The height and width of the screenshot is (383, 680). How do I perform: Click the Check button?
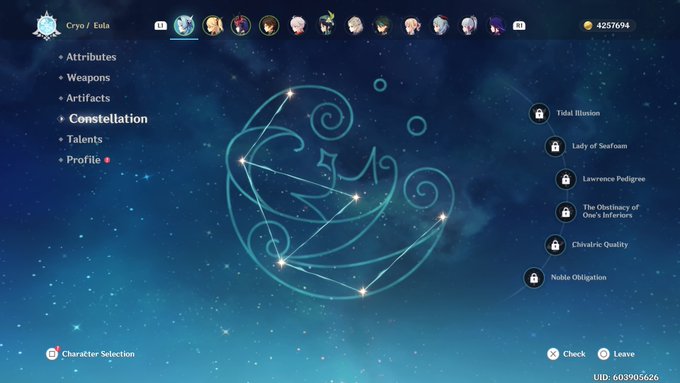click(x=566, y=354)
